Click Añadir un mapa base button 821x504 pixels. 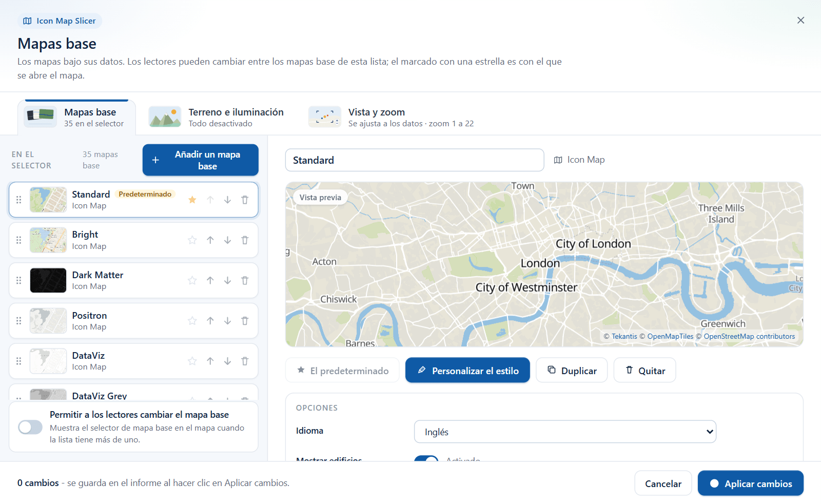click(201, 160)
